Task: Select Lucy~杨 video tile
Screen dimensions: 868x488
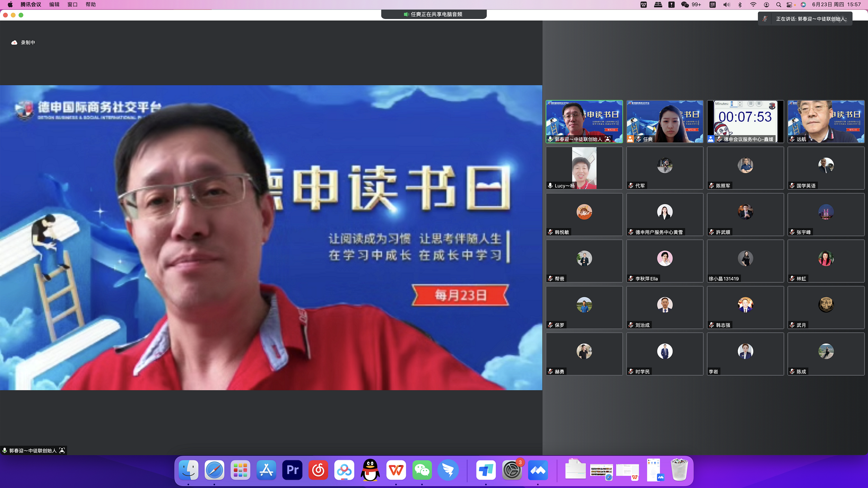Action: pyautogui.click(x=584, y=168)
